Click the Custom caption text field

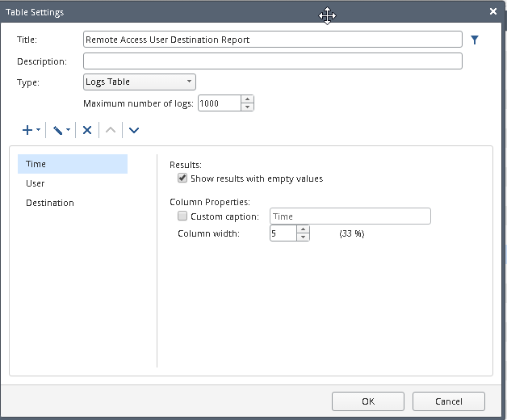pos(350,216)
